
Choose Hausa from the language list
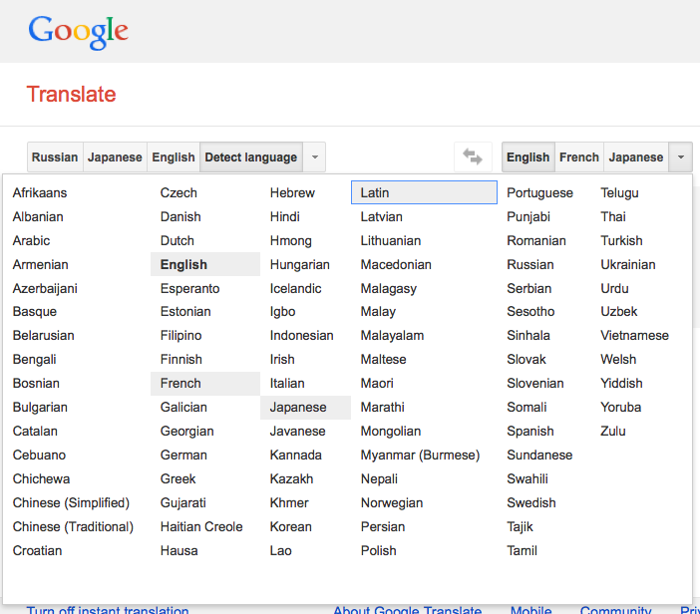pos(179,550)
